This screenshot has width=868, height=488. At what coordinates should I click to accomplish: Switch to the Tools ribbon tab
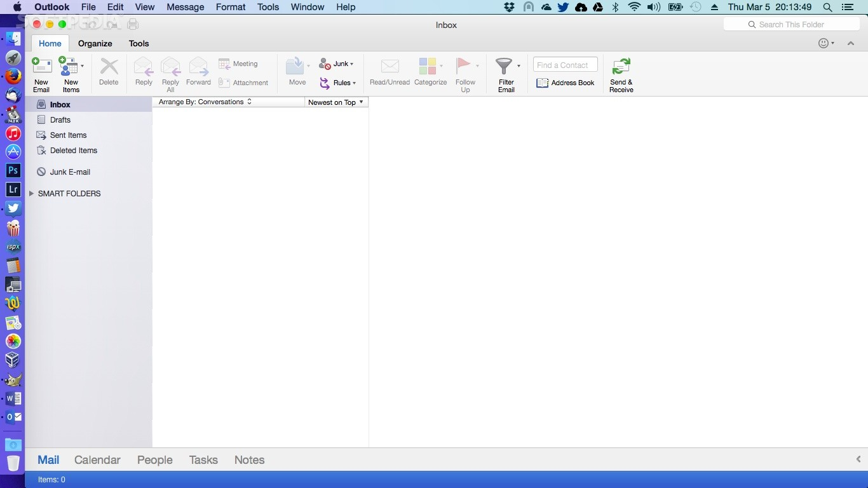[x=139, y=43]
